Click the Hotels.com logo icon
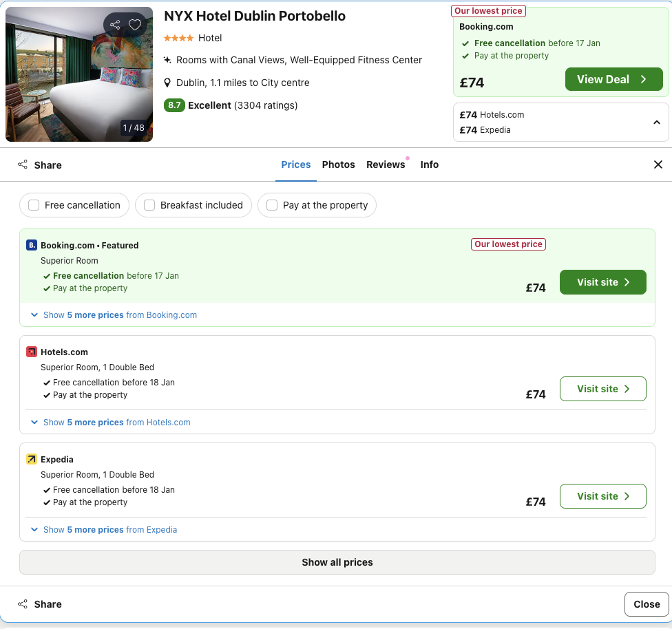Image resolution: width=672 pixels, height=629 pixels. pos(31,352)
